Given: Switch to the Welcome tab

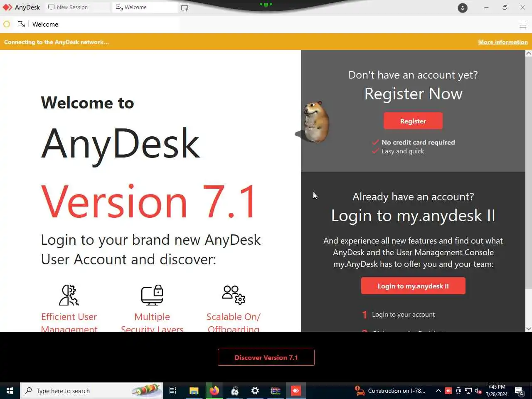Looking at the screenshot, I should coord(145,7).
